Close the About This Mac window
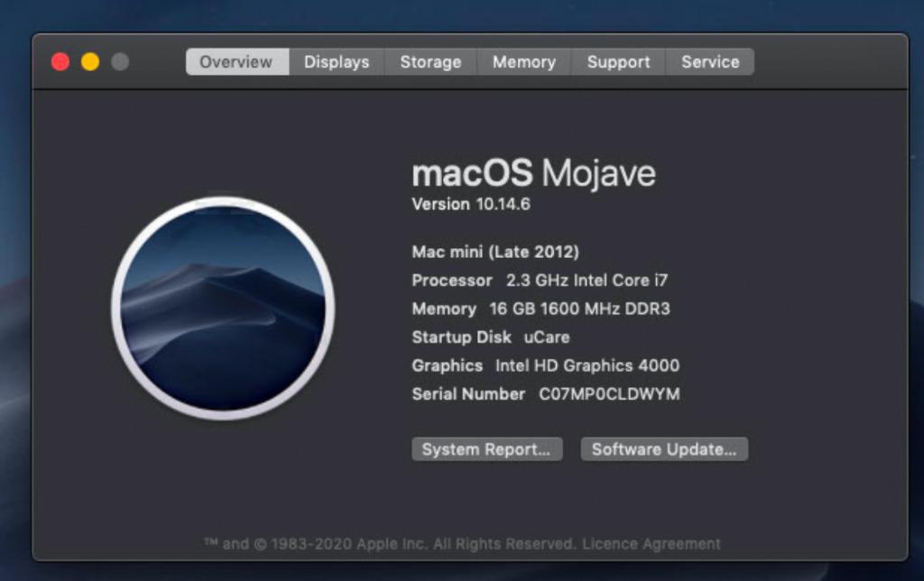Viewport: 924px width, 581px height. [60, 62]
